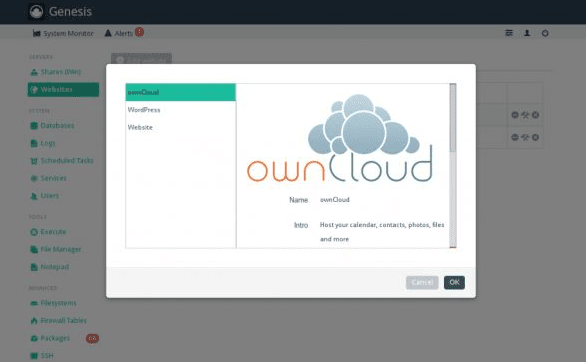Click the OK button
Image resolution: width=586 pixels, height=362 pixels.
(454, 282)
